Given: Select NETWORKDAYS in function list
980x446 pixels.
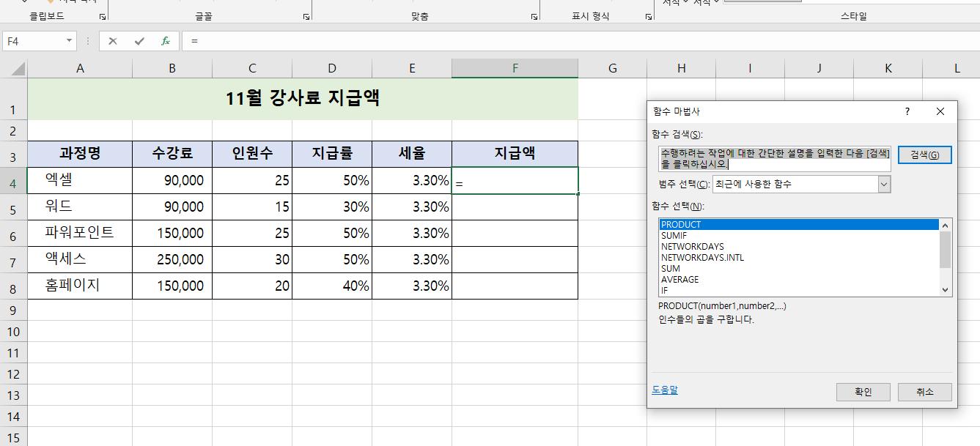Looking at the screenshot, I should click(x=799, y=247).
